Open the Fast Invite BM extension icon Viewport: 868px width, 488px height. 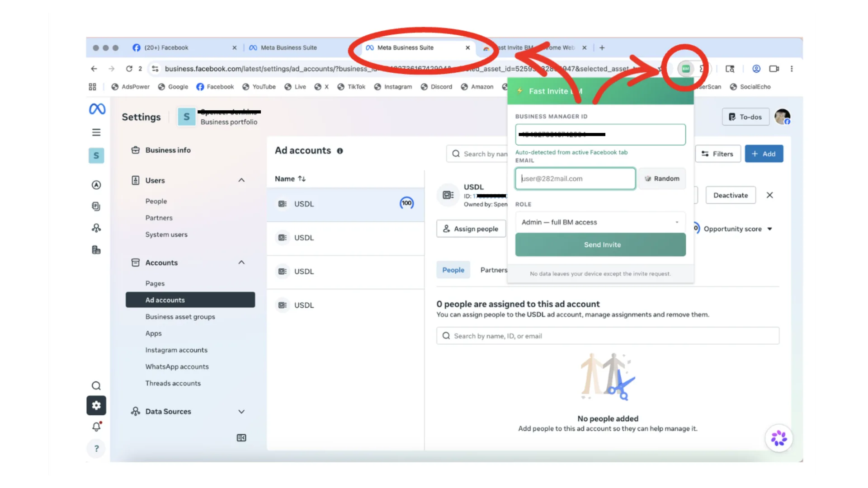[x=686, y=69]
